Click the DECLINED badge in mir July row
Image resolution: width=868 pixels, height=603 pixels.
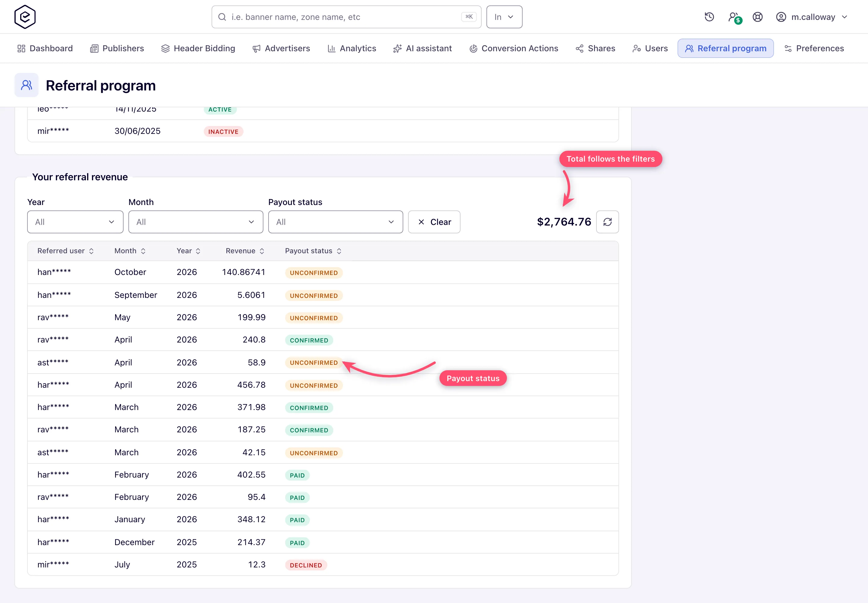pos(306,565)
